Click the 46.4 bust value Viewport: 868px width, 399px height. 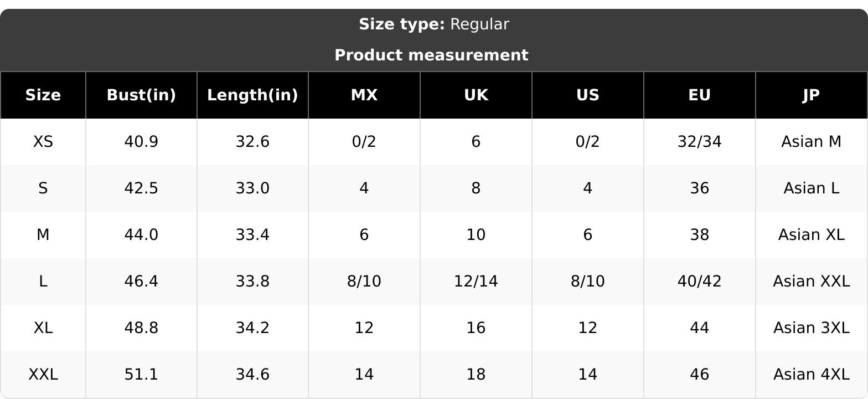click(x=141, y=282)
